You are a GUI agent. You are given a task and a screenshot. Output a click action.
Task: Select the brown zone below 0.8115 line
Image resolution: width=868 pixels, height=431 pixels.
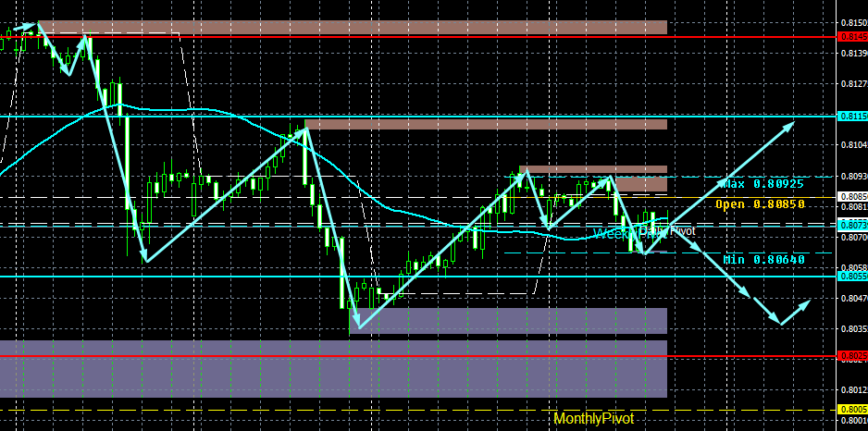coord(486,125)
